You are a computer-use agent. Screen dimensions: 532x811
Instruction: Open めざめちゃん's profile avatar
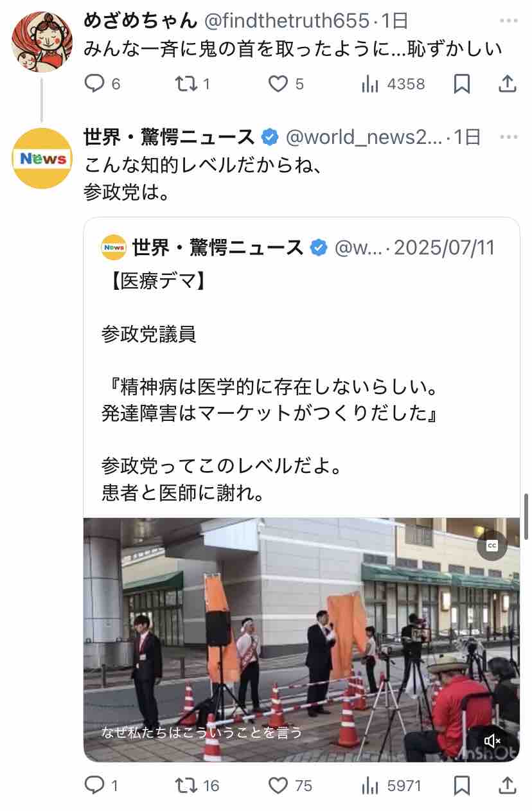42,42
